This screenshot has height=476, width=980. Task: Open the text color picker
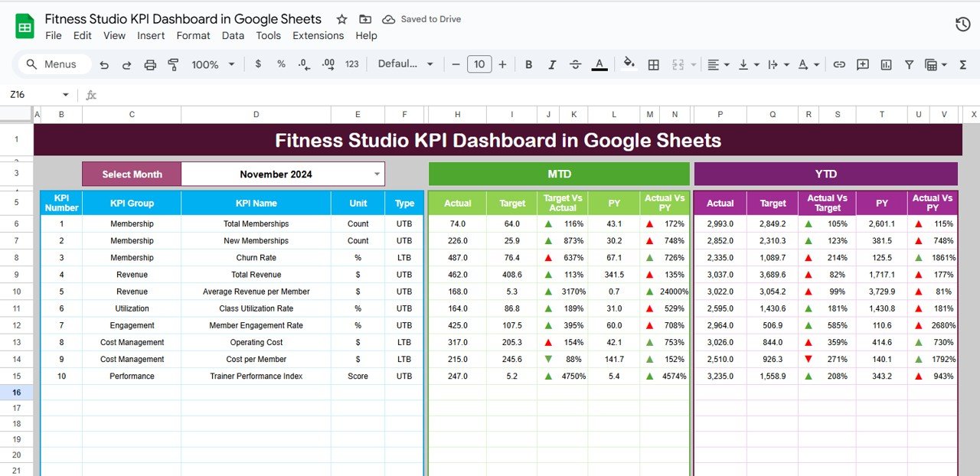(x=599, y=64)
